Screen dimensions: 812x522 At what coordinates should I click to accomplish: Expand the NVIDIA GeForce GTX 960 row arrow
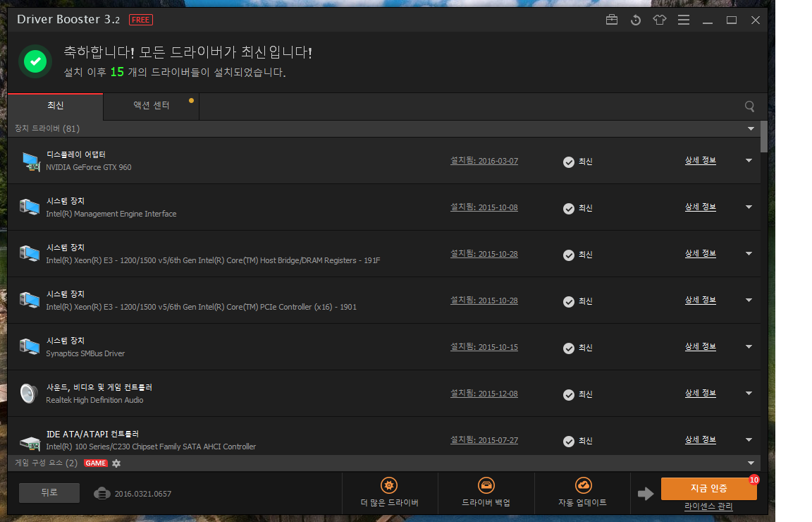point(749,161)
